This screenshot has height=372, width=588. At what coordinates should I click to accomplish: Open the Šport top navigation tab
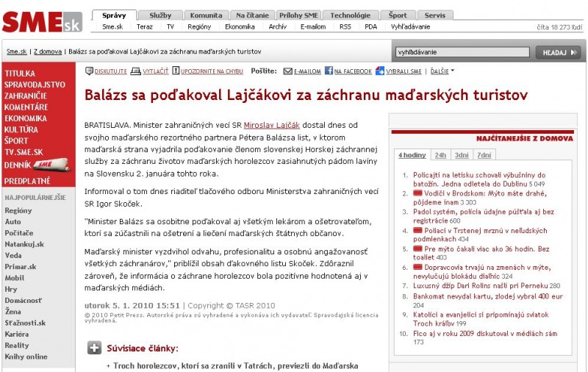click(x=398, y=15)
